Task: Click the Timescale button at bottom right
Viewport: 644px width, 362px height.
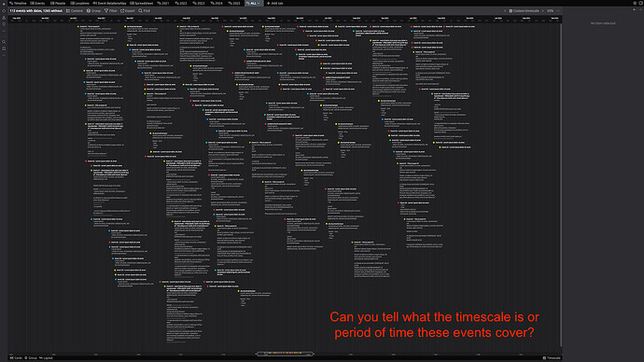Action: [552, 358]
